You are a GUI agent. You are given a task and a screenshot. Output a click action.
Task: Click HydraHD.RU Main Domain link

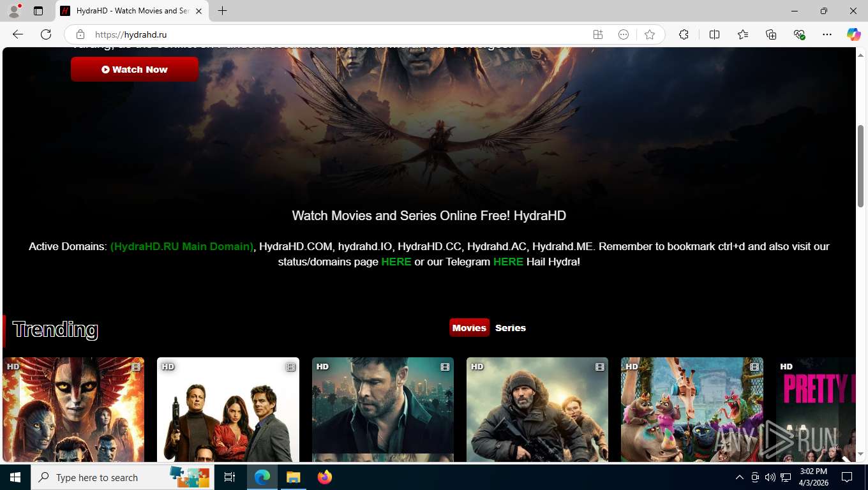coord(182,246)
